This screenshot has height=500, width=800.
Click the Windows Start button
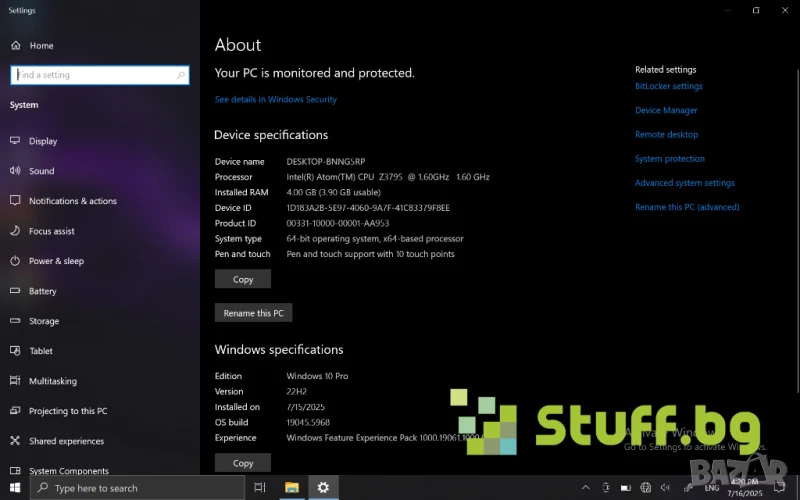(14, 488)
